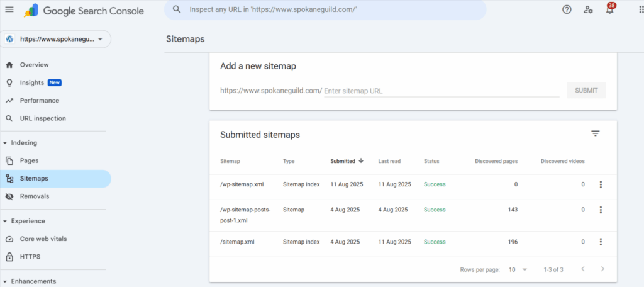Viewport: 644px width, 287px height.
Task: Open the Rows per page dropdown
Action: [x=518, y=270]
